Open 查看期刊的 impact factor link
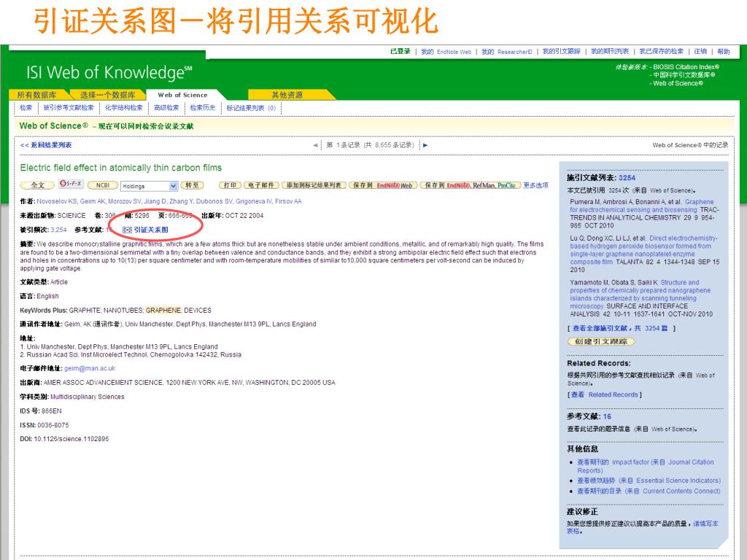The height and width of the screenshot is (560, 747). [646, 466]
